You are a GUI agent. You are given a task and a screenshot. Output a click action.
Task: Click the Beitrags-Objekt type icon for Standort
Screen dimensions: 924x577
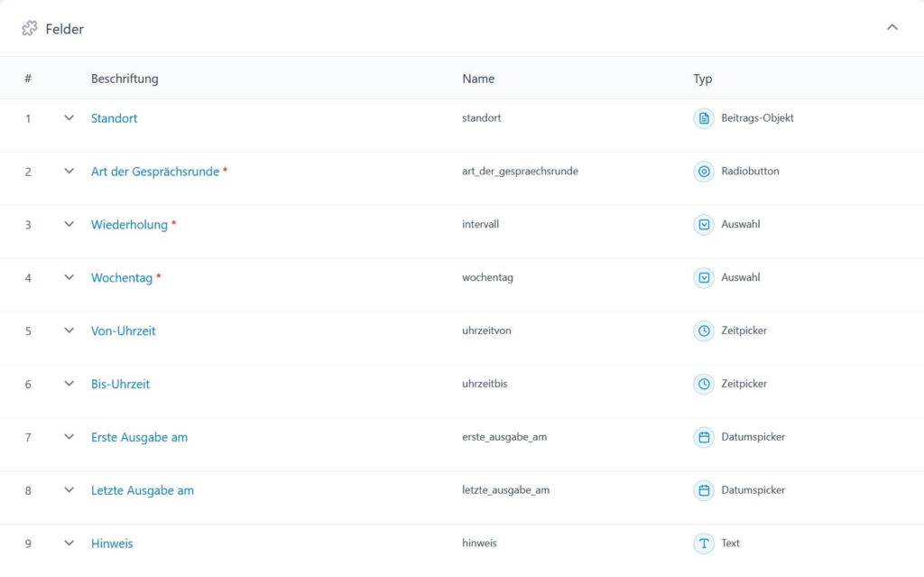click(x=703, y=118)
